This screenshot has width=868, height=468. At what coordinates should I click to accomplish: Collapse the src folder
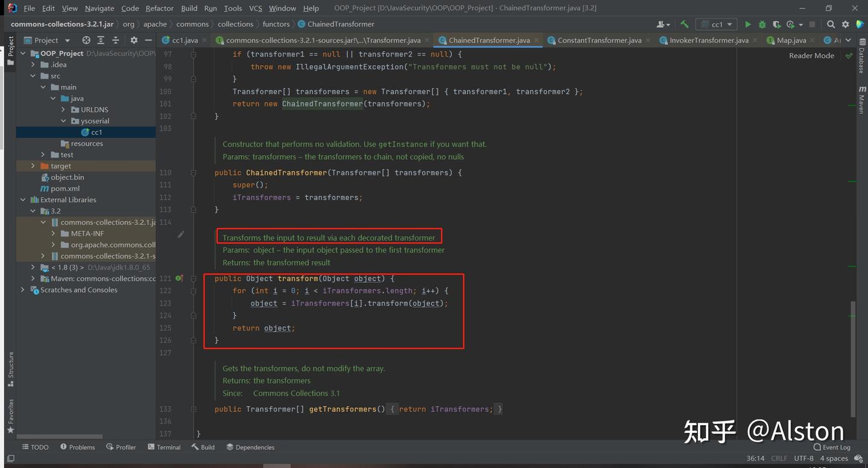33,76
